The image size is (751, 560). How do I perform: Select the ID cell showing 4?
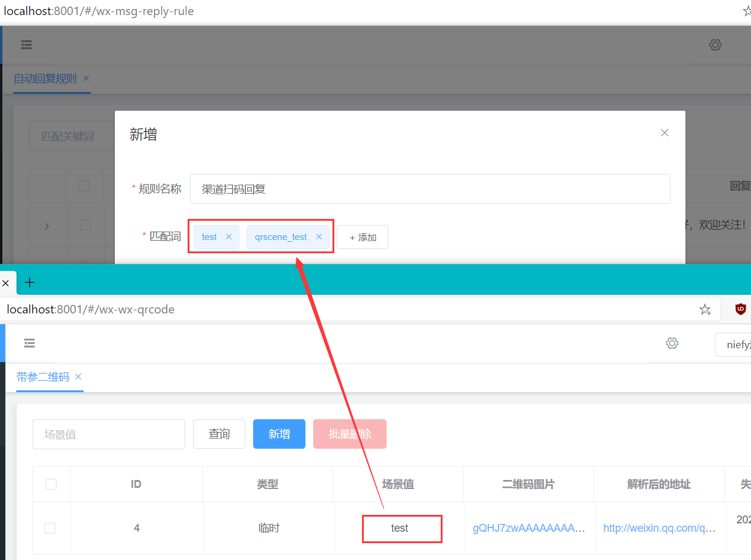pos(136,528)
